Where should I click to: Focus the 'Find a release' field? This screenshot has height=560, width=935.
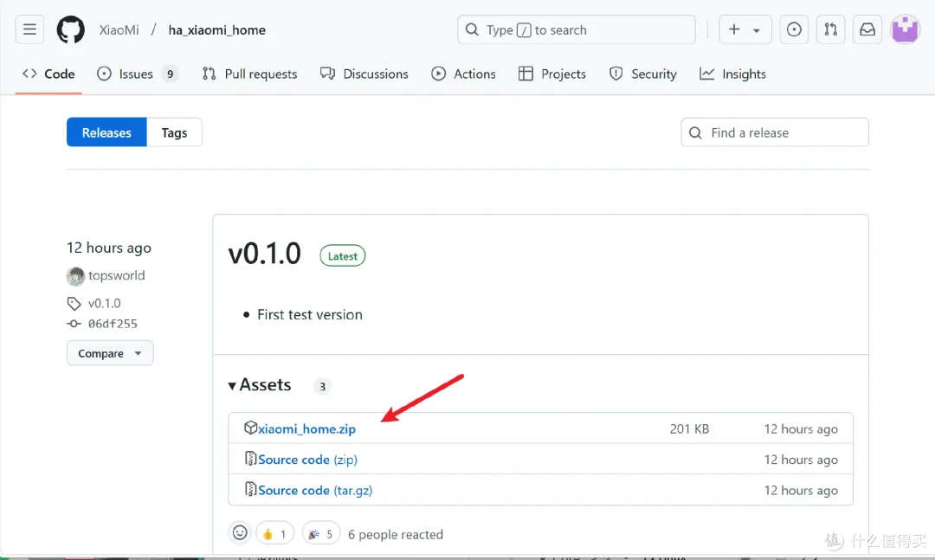(775, 132)
